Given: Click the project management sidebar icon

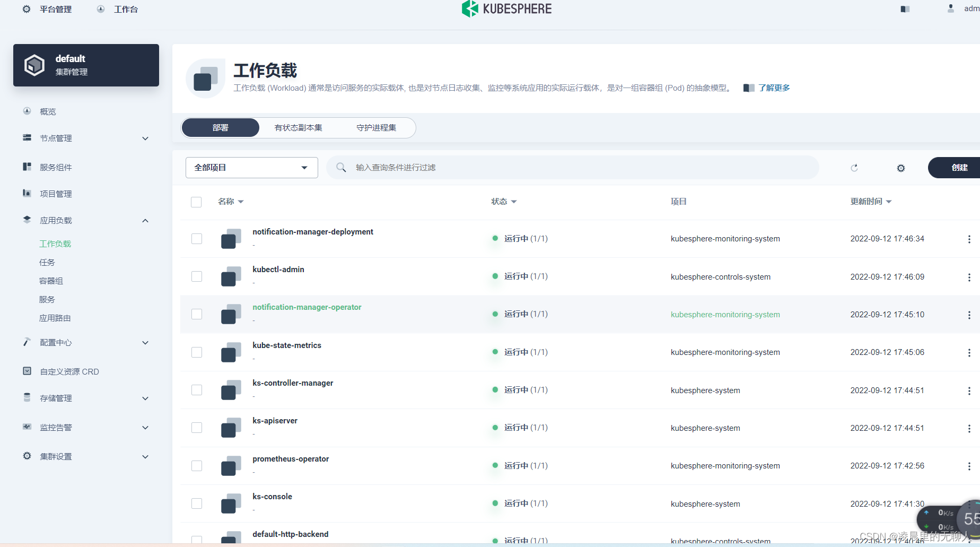Looking at the screenshot, I should 27,193.
